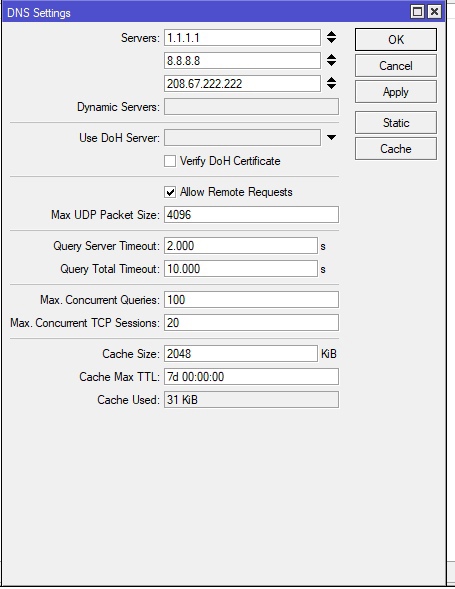Click the DNS Settings title text
The image size is (455, 589).
[x=39, y=13]
